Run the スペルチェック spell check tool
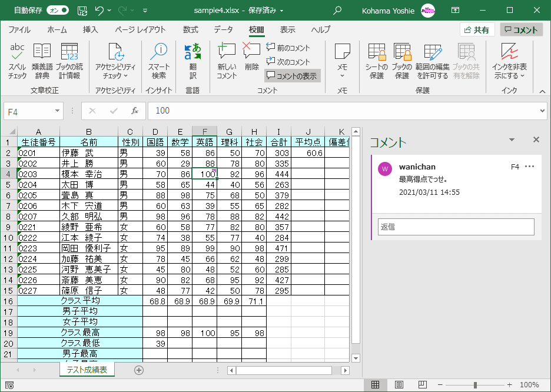Image resolution: width=551 pixels, height=392 pixels. click(17, 61)
